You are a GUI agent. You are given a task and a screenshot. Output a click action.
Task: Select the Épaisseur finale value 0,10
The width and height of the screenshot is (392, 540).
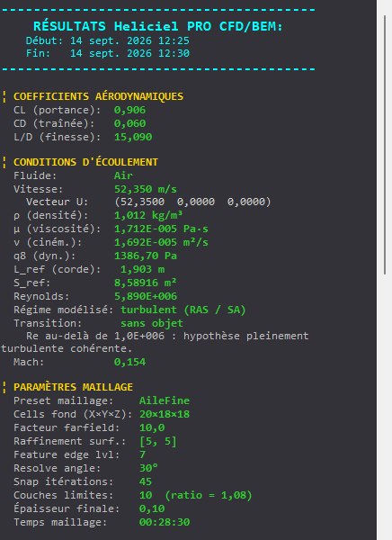click(152, 508)
